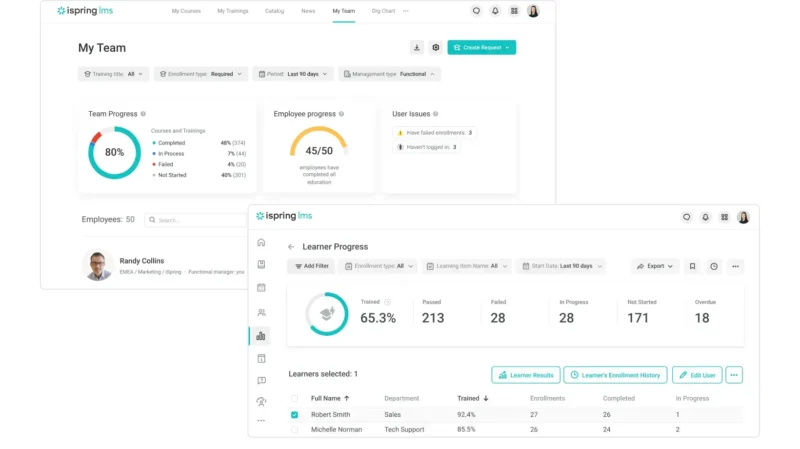Image resolution: width=800 pixels, height=449 pixels.
Task: Click the bookmark icon next to Export
Action: [692, 266]
